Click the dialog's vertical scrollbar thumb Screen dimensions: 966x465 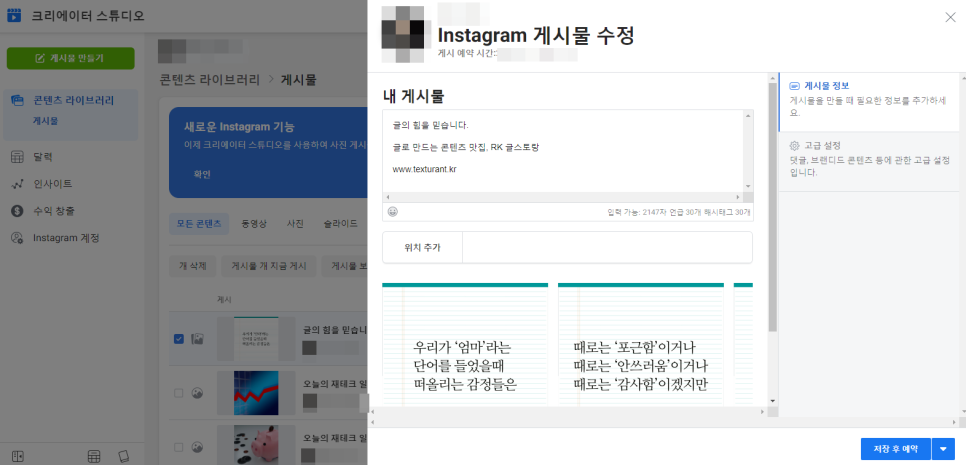pyautogui.click(x=773, y=206)
